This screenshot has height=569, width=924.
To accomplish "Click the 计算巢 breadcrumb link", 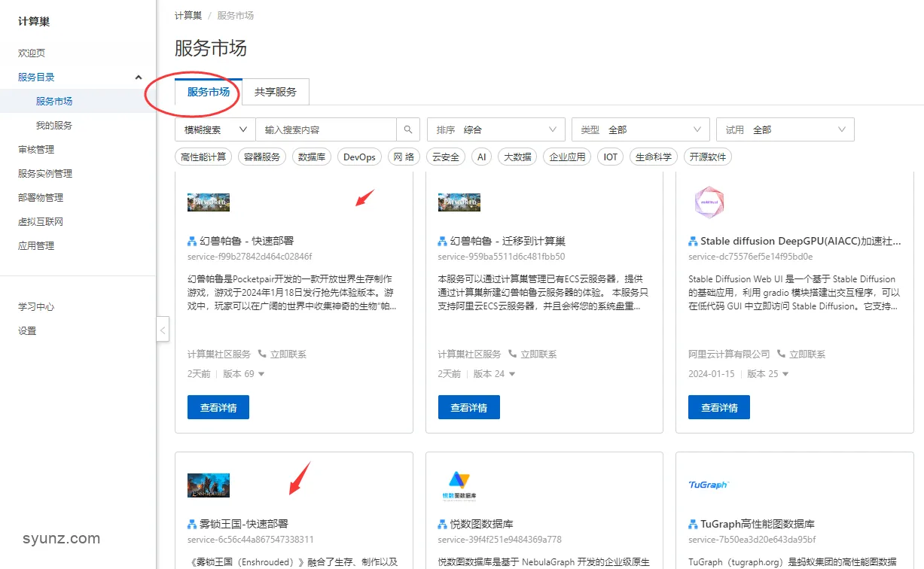I will [188, 14].
